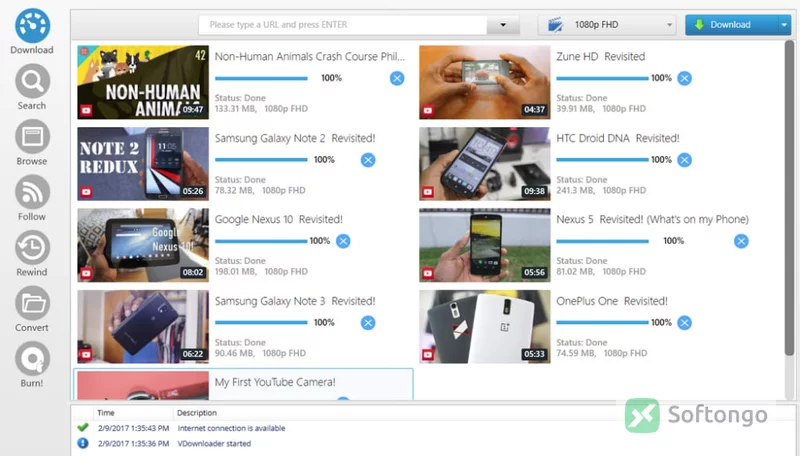
Task: Click the clapperboard format icon
Action: coord(555,24)
